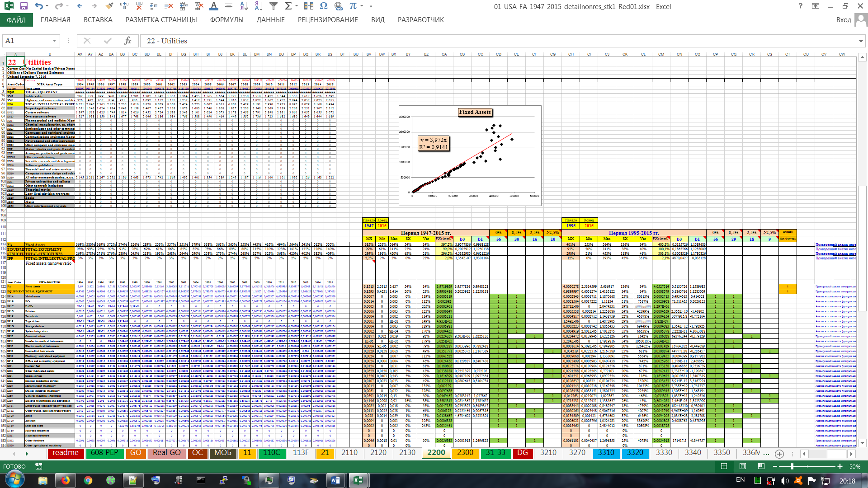Insert symbol using Omega icon
The width and height of the screenshot is (868, 488).
pyautogui.click(x=323, y=6)
